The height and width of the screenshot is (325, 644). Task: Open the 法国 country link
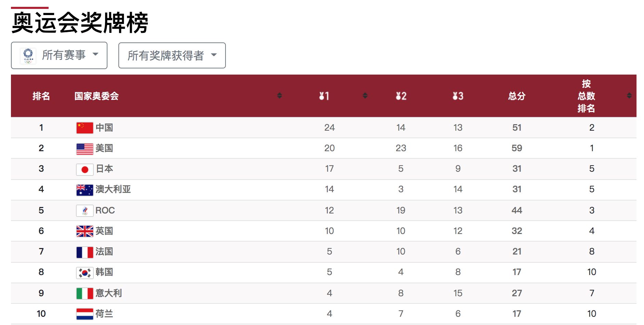(x=104, y=252)
